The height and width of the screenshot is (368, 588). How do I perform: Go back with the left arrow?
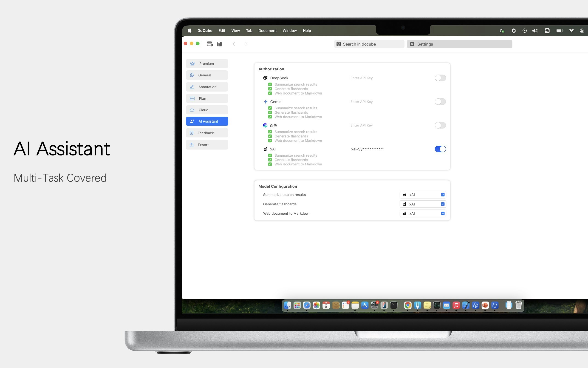pyautogui.click(x=234, y=44)
